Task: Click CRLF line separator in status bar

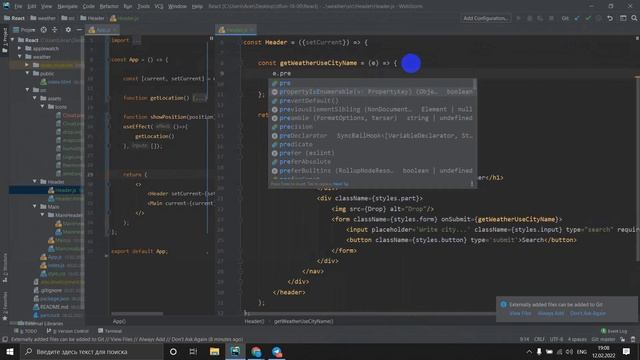Action: pyautogui.click(x=539, y=339)
